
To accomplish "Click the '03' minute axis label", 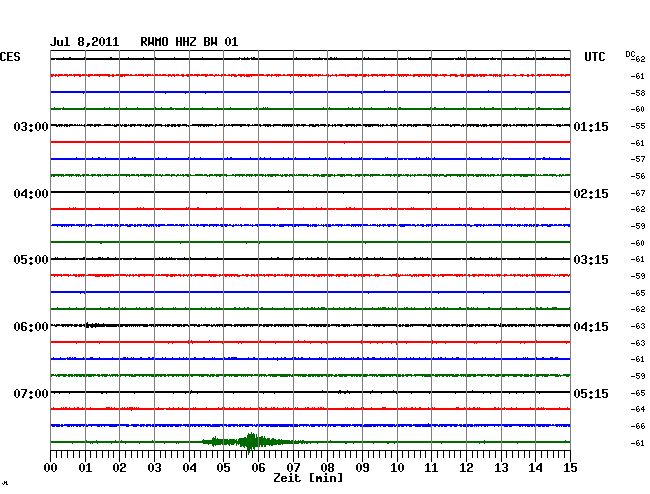I will 154,468.
